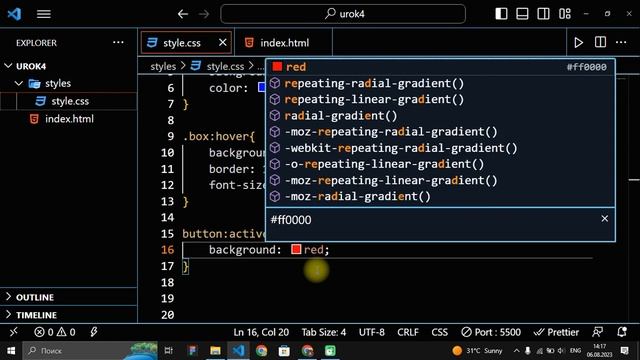
Task: Click the red swatch in the suggestion list
Action: click(278, 67)
